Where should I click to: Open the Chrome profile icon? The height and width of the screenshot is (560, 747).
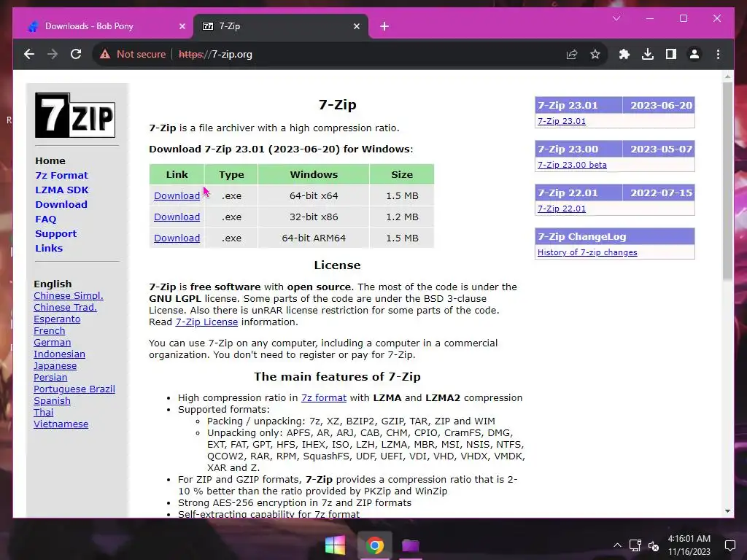point(694,54)
